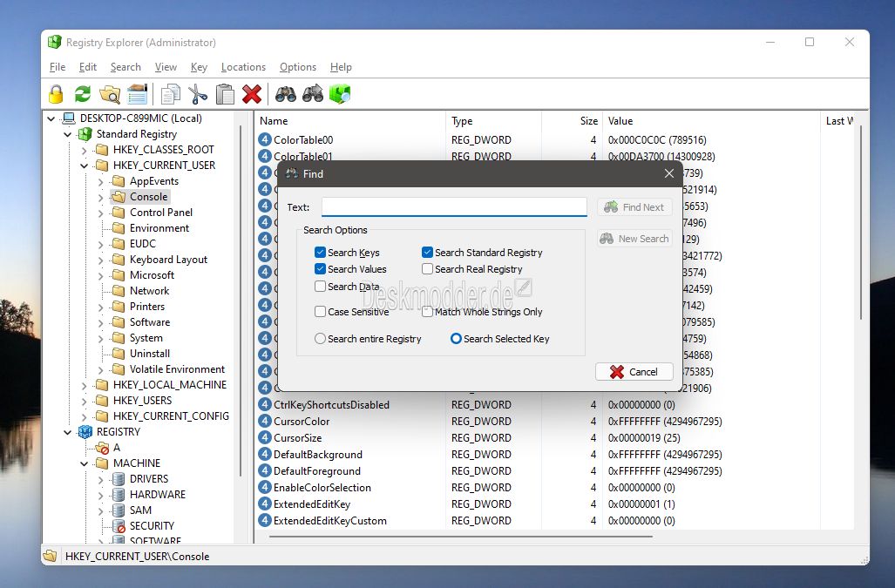This screenshot has width=895, height=588.
Task: Uncheck the Search Values checkbox
Action: click(320, 268)
